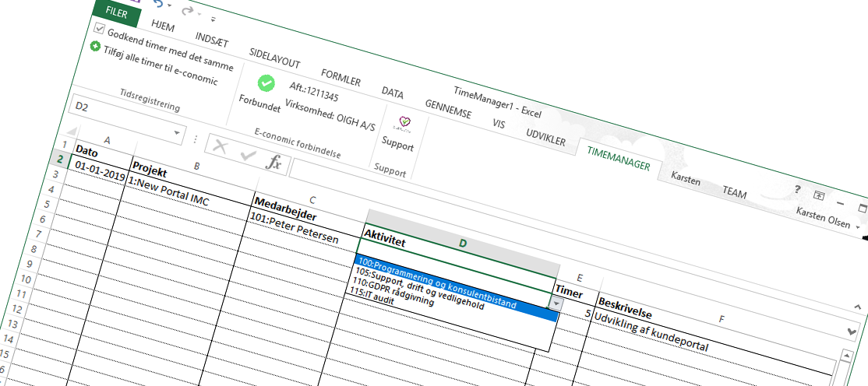Click the formula bar Cancel X icon

coord(221,146)
